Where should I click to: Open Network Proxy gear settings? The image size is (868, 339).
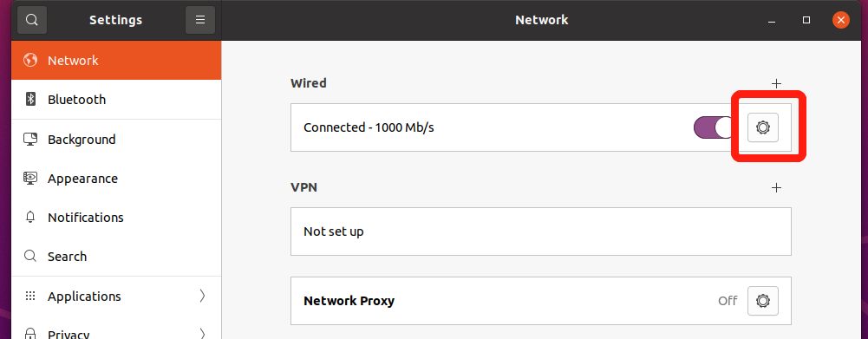[763, 301]
